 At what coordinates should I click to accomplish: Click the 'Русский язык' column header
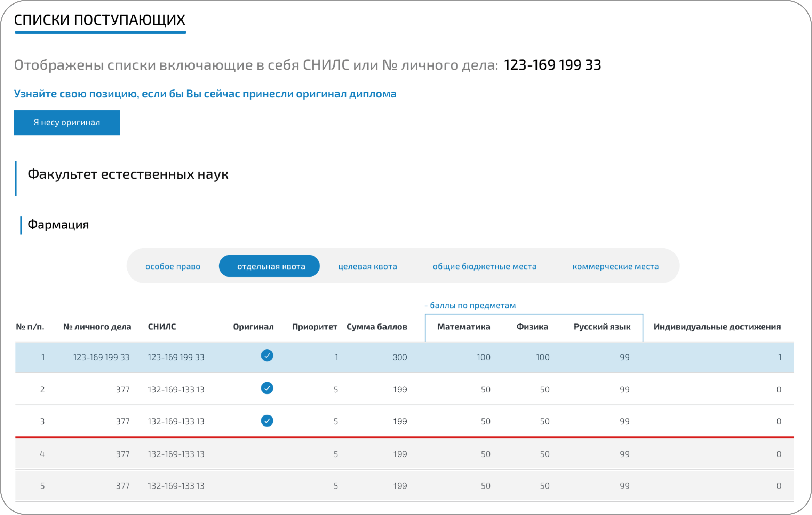(602, 327)
